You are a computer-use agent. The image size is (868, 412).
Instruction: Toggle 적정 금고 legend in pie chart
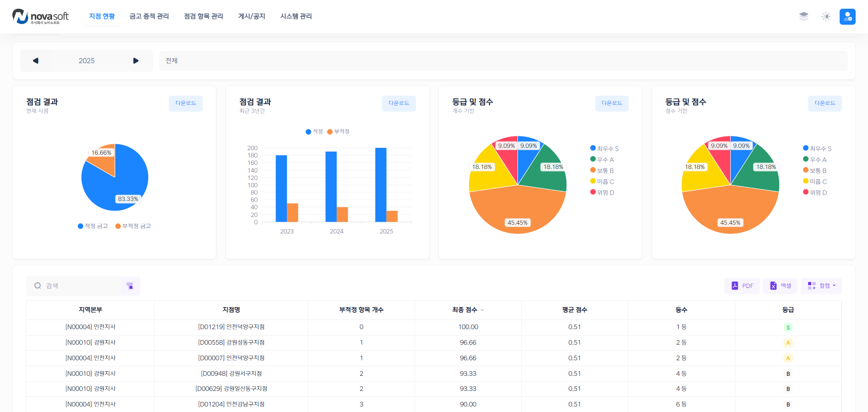point(93,226)
